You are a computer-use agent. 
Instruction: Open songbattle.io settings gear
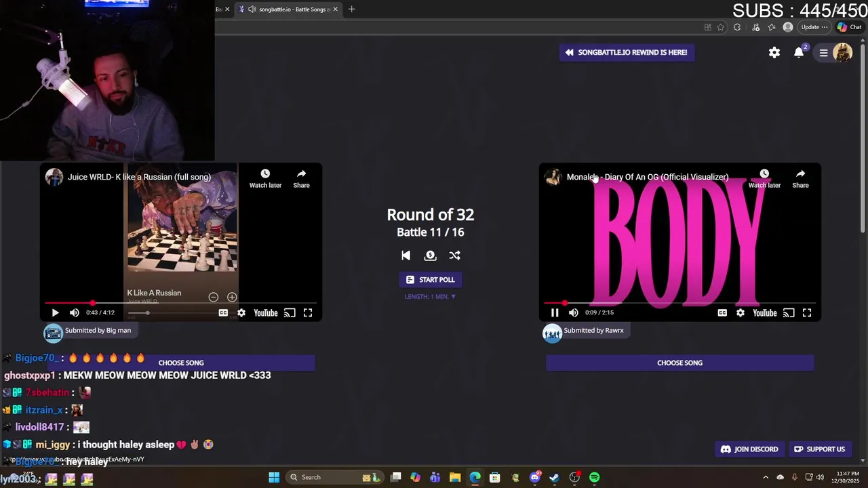coord(774,52)
